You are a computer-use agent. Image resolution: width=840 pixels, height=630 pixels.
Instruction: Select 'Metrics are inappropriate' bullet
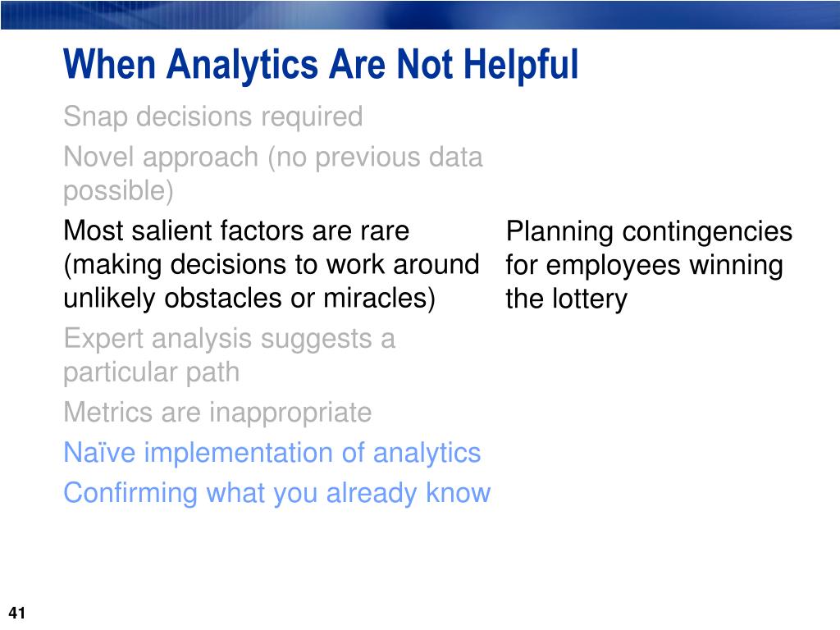pos(217,413)
